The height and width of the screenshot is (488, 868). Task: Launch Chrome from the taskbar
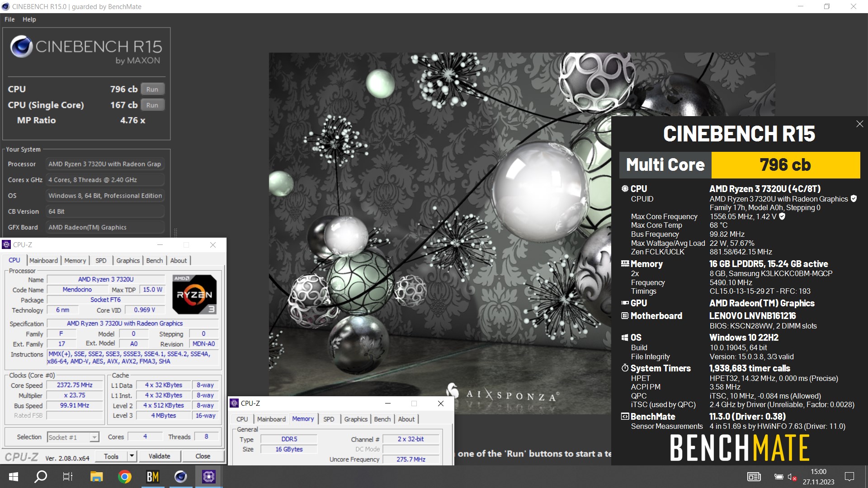[125, 477]
